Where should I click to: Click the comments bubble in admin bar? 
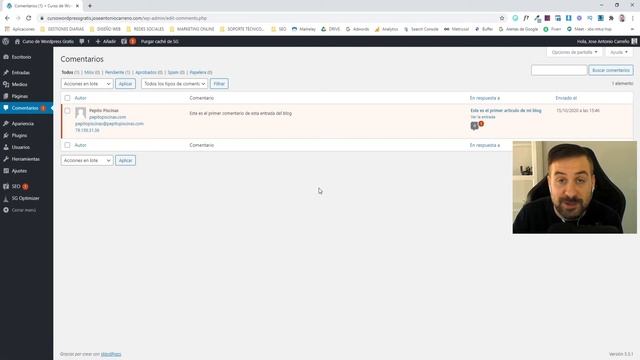click(x=84, y=41)
